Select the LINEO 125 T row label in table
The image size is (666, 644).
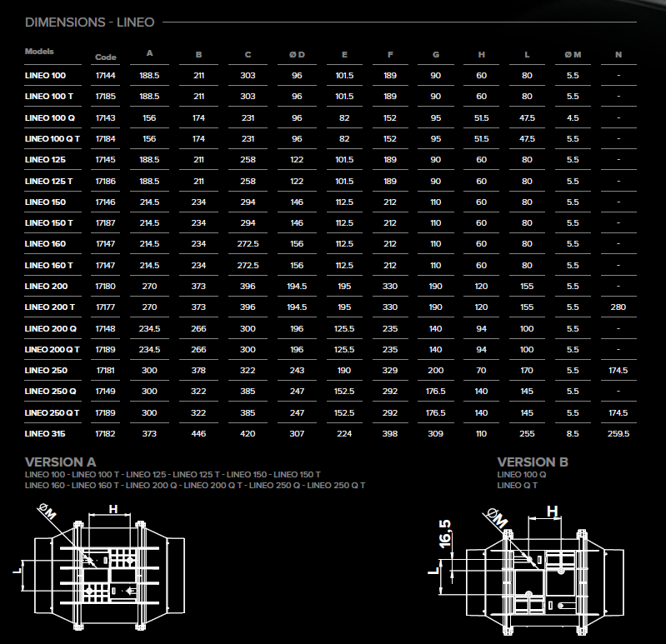tap(49, 181)
